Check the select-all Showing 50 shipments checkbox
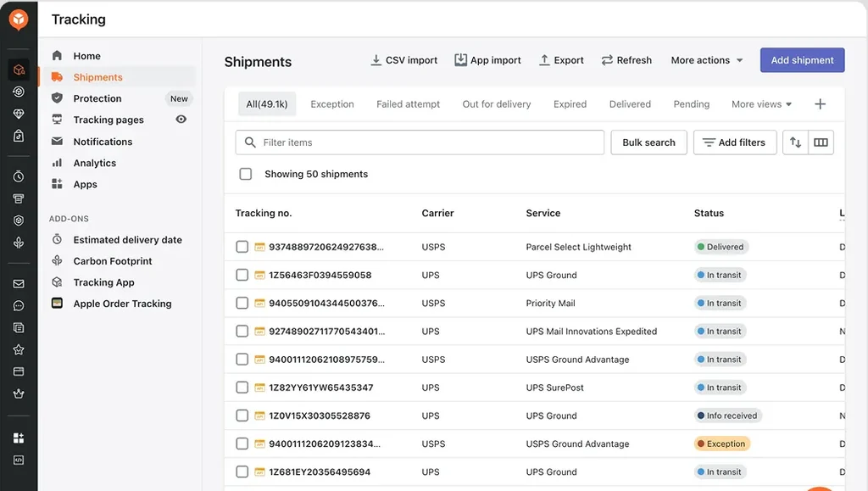 246,174
